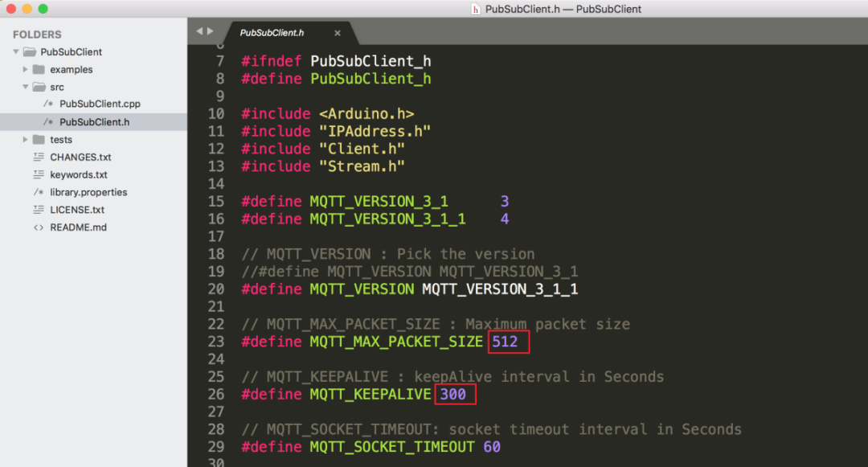
Task: Click "Stream.h" on line 13
Action: [362, 166]
